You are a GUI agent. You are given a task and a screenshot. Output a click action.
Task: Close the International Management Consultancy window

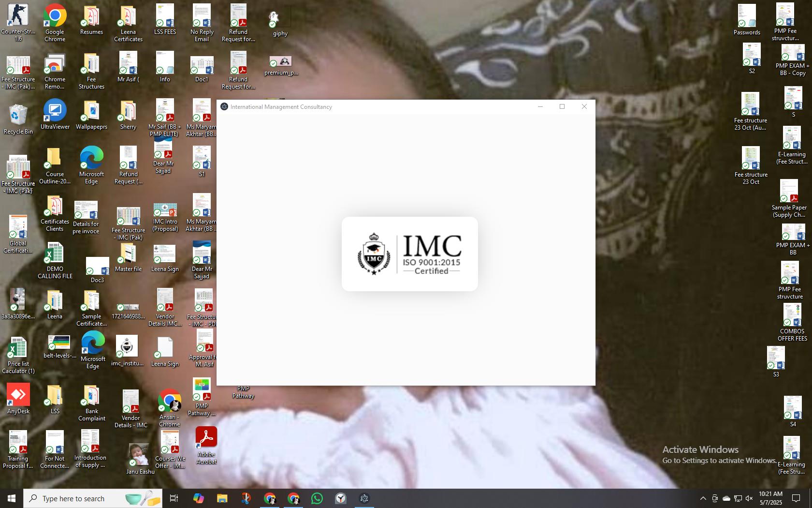point(584,106)
